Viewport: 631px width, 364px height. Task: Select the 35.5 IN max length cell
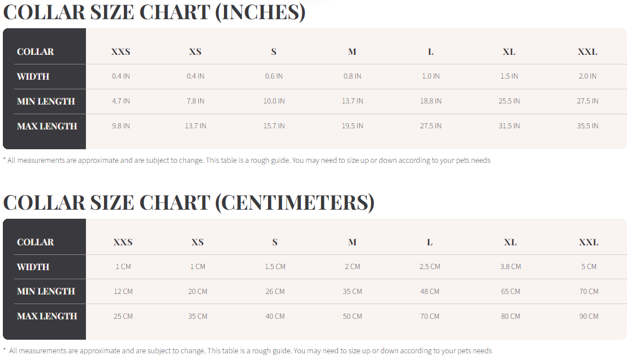coord(587,126)
